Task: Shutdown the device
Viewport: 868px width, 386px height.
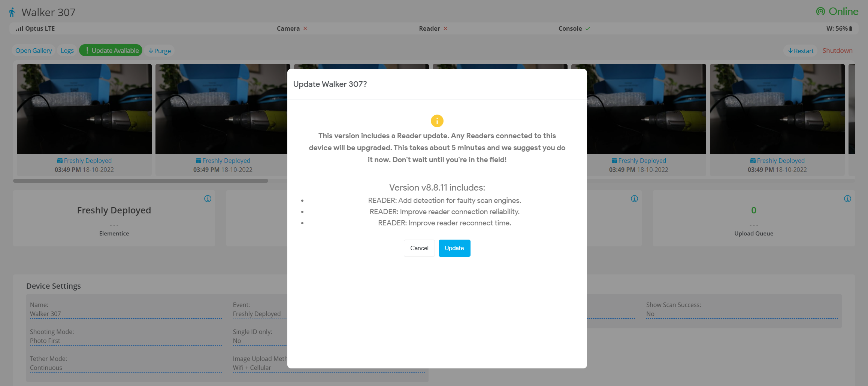Action: (x=837, y=51)
